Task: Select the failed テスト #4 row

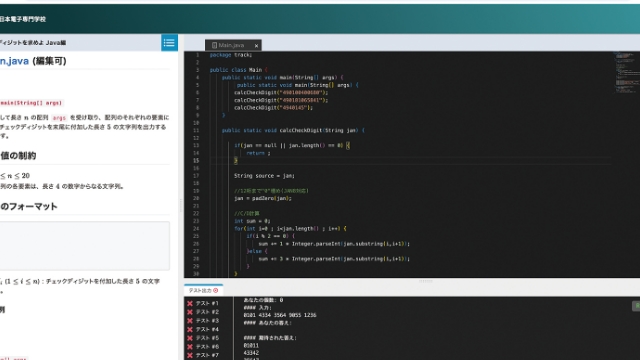Action: pos(203,329)
